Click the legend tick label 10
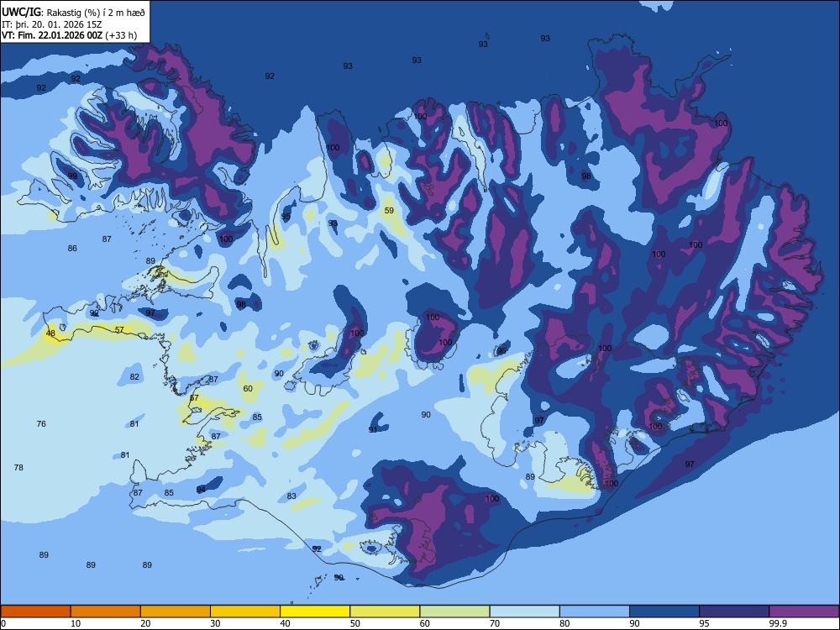Image resolution: width=840 pixels, height=630 pixels. click(76, 623)
